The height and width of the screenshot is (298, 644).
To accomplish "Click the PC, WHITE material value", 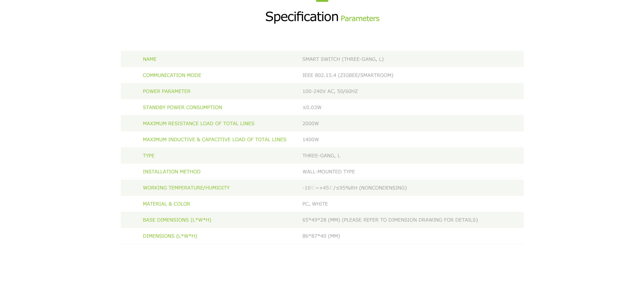I will pyautogui.click(x=315, y=204).
